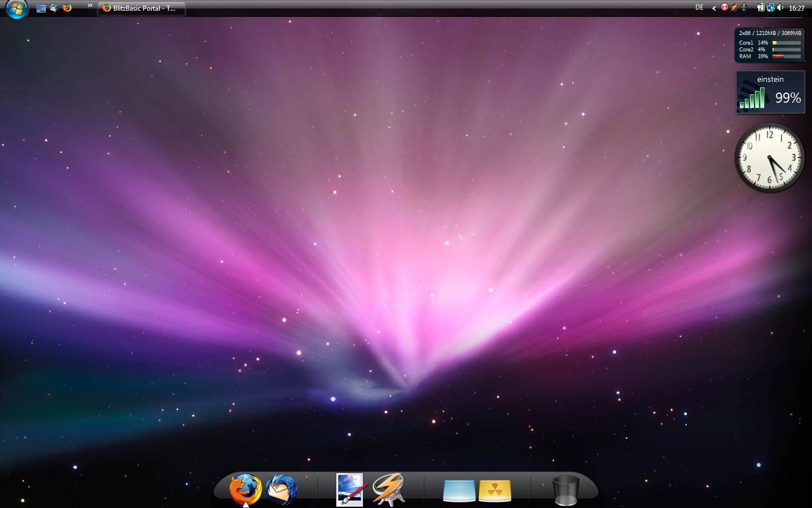
Task: Show hidden system tray icons
Action: pos(714,8)
